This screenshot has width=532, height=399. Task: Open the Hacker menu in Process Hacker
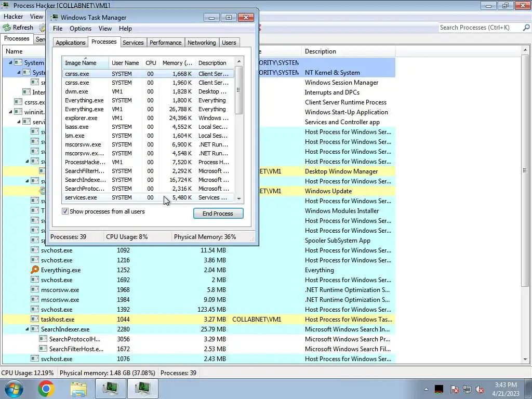[x=13, y=16]
